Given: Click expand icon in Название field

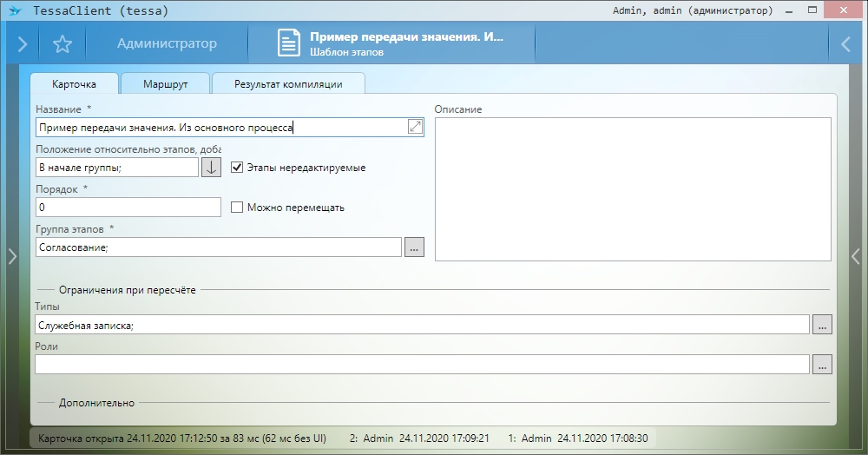Looking at the screenshot, I should tap(415, 128).
